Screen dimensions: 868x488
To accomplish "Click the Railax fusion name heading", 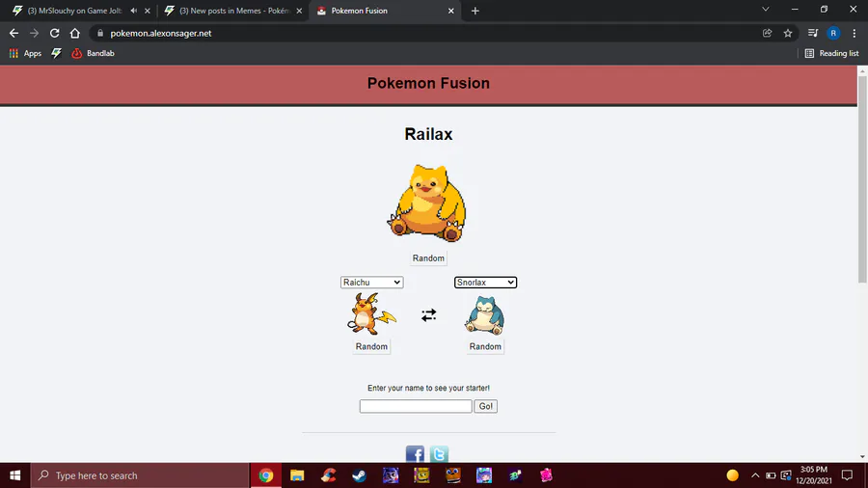I will click(428, 134).
